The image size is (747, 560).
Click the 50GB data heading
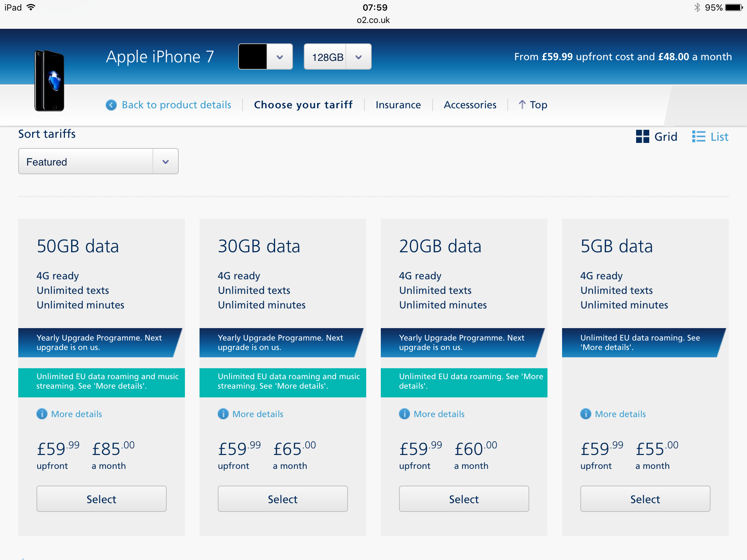pos(78,246)
